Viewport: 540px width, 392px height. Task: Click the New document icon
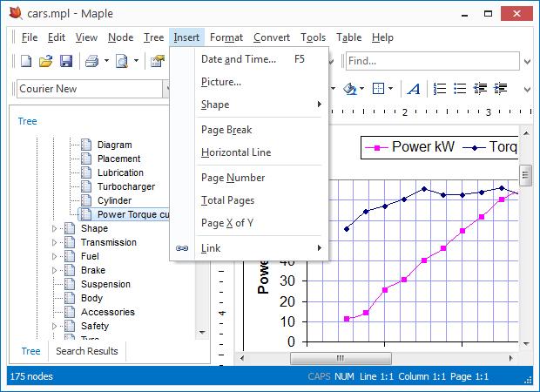[x=26, y=61]
